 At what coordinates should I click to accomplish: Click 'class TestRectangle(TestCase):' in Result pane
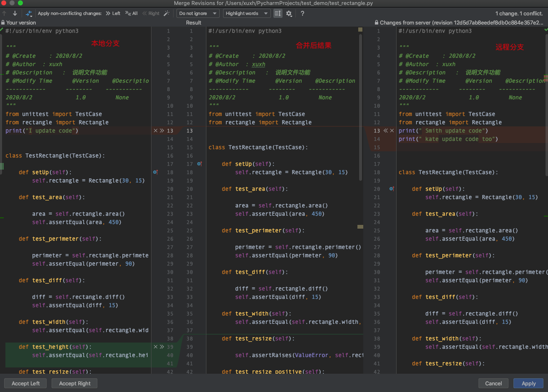pyautogui.click(x=258, y=147)
